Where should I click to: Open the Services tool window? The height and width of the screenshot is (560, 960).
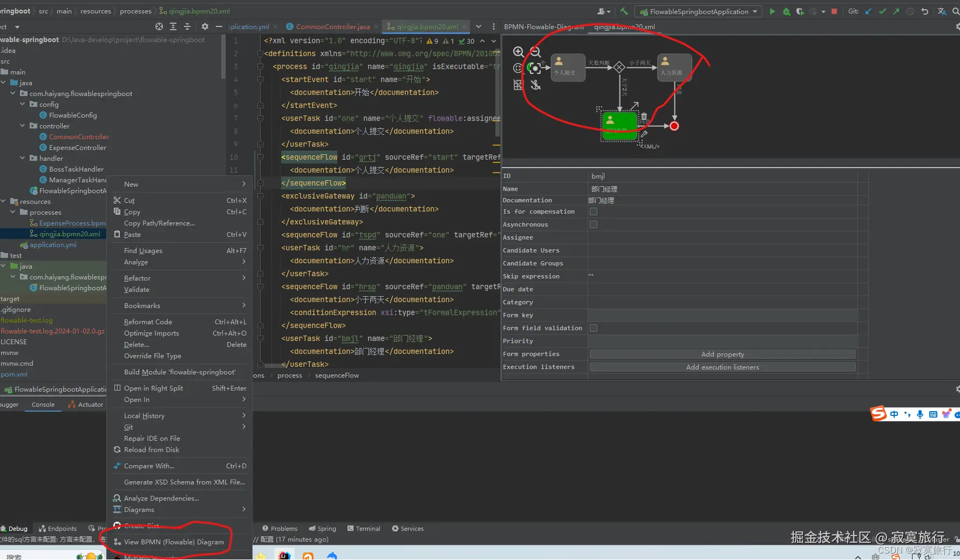[x=407, y=529]
